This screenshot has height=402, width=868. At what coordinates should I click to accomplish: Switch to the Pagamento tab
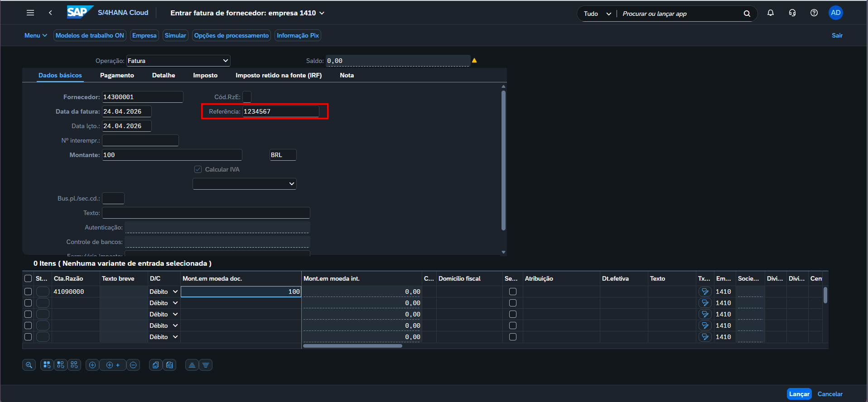click(x=117, y=75)
